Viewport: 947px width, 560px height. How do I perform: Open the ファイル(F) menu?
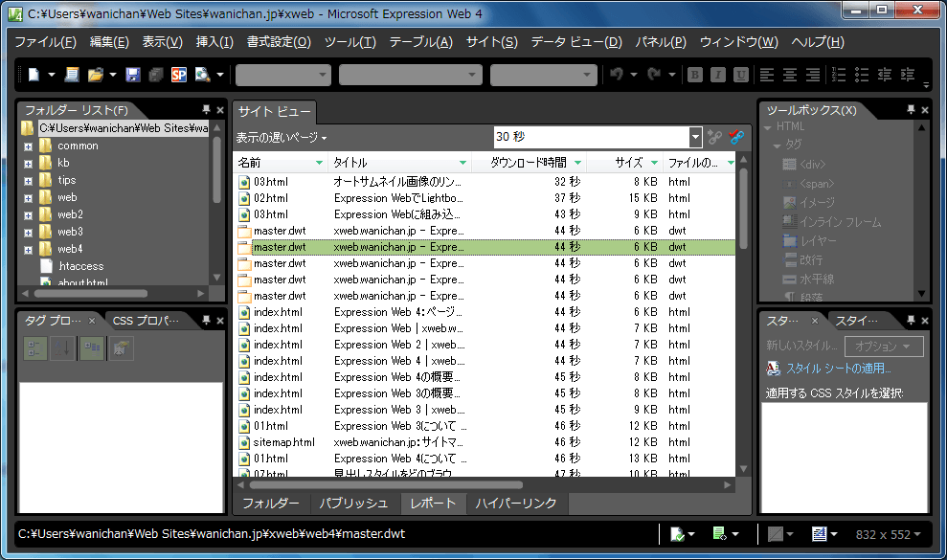[45, 42]
